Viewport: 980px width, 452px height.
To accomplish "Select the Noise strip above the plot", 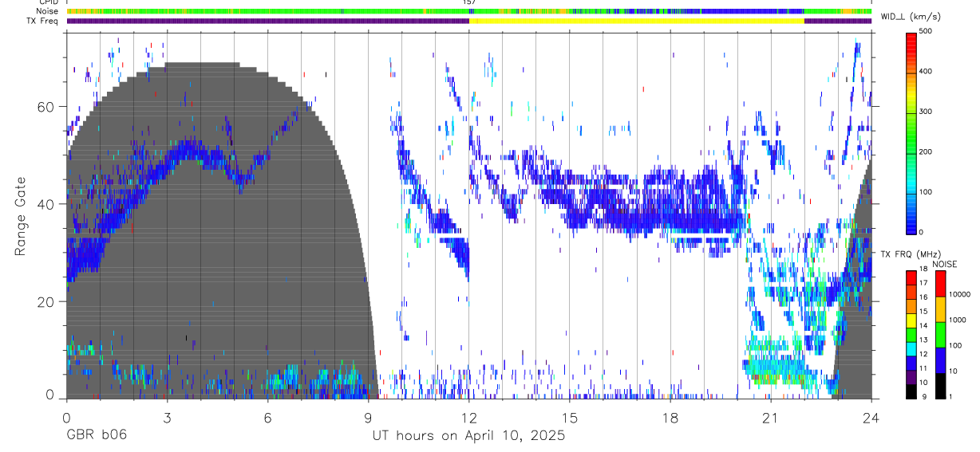I will tap(469, 11).
